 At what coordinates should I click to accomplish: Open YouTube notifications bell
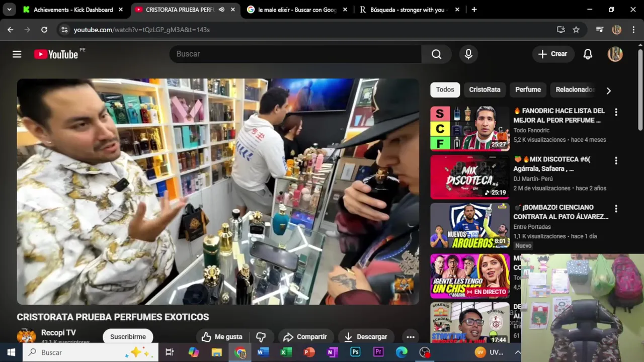588,54
